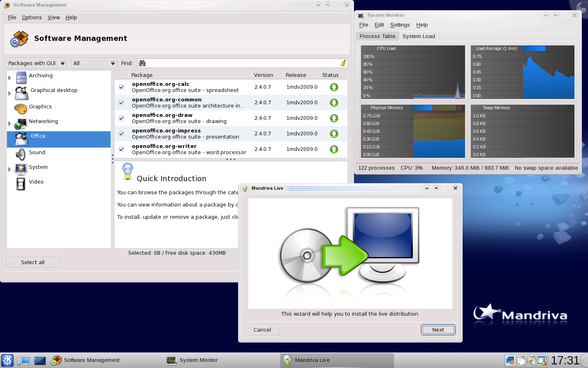Screen dimensions: 588x368
Task: Click the taskbar clock showing 17:31
Action: (x=565, y=360)
